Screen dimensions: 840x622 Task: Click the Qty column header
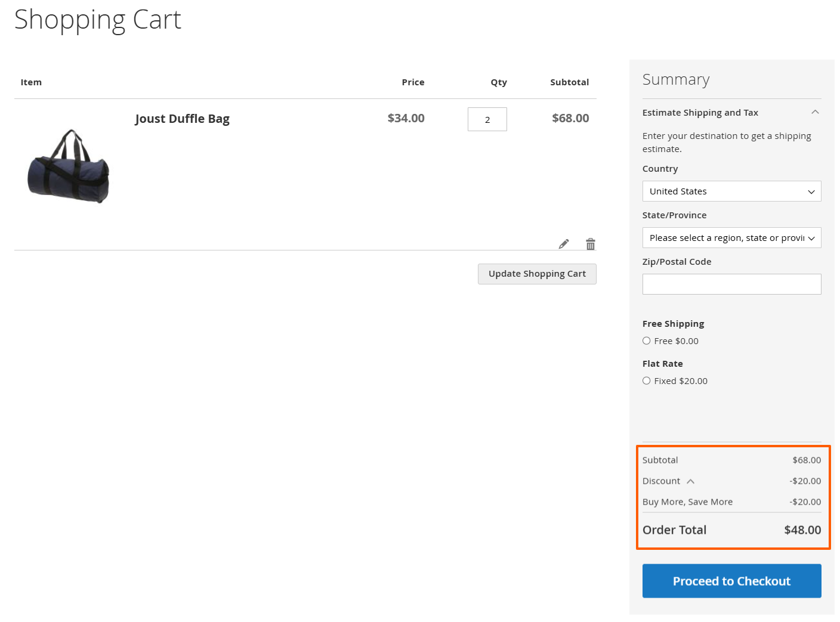(x=499, y=82)
